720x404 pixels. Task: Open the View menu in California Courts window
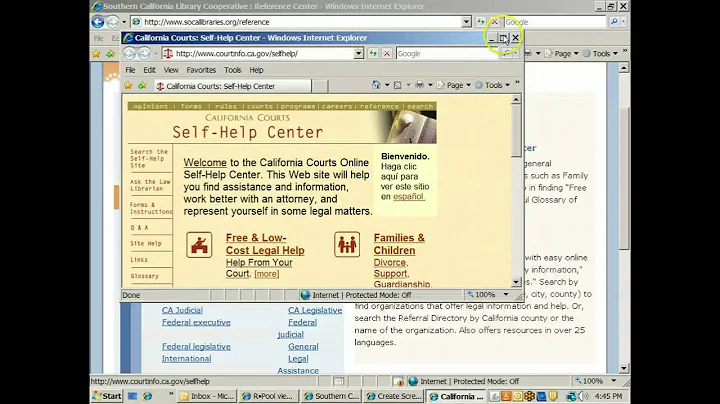coord(171,70)
